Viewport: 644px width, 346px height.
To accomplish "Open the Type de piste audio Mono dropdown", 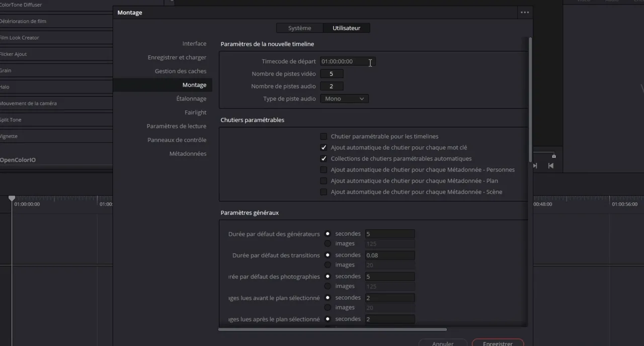I will click(x=344, y=99).
